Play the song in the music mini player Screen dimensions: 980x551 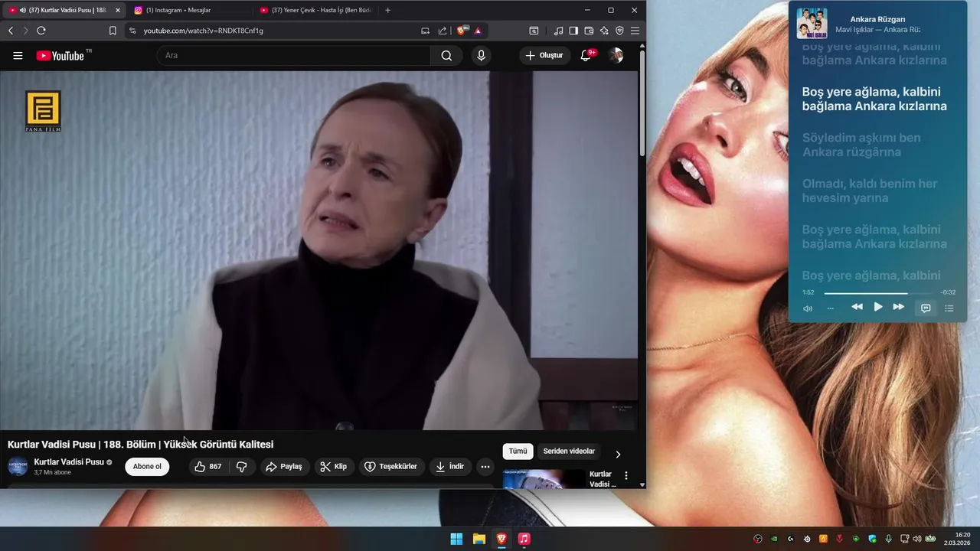coord(878,307)
